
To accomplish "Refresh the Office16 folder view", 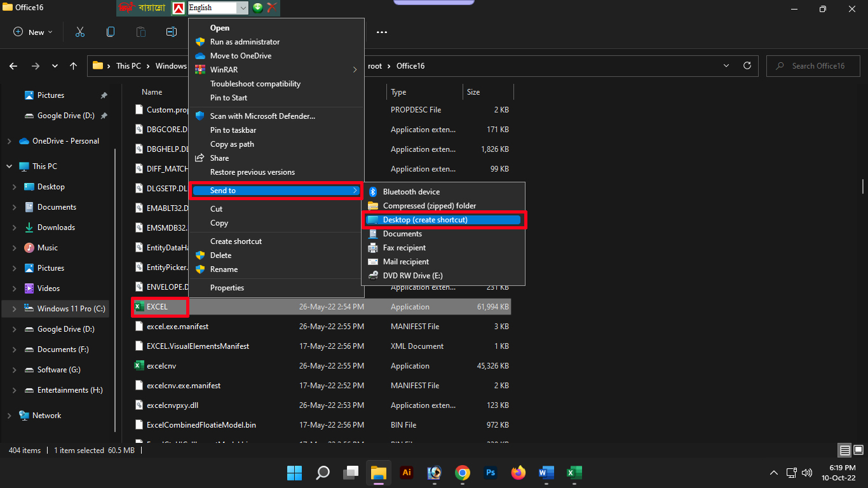I will coord(747,65).
